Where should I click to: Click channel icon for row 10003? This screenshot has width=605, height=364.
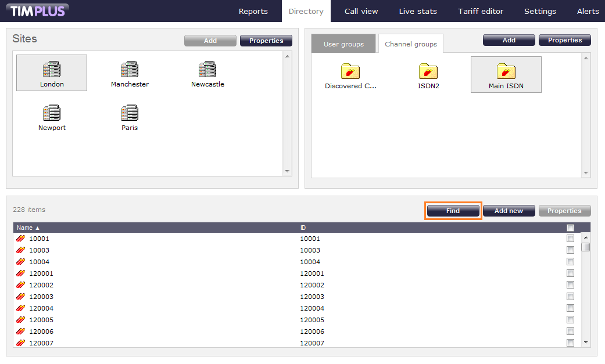coord(21,250)
